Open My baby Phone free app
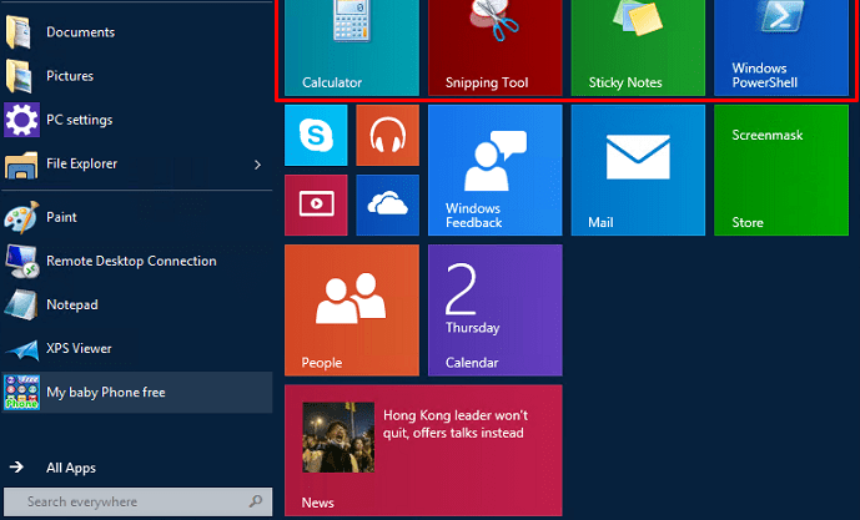 click(x=137, y=392)
